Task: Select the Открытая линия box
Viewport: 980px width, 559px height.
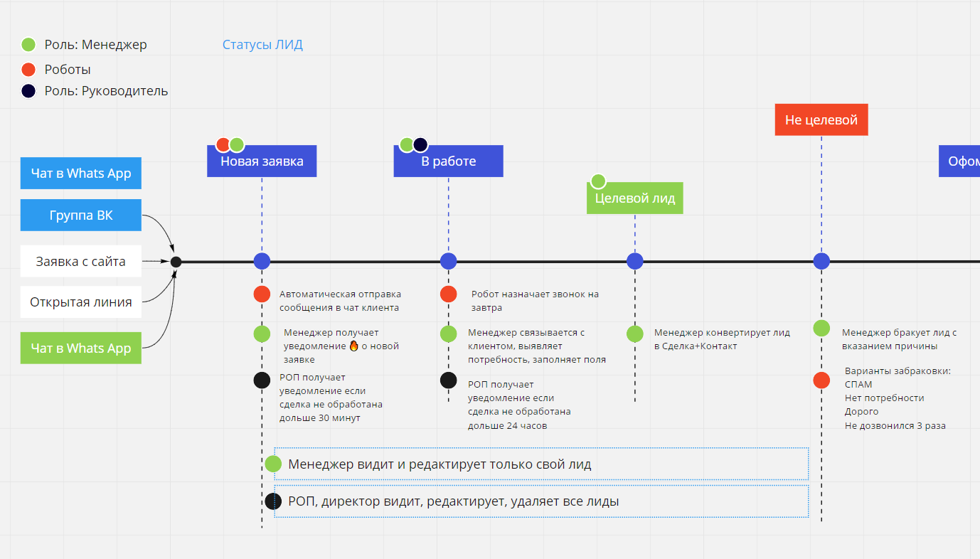Action: click(x=81, y=302)
